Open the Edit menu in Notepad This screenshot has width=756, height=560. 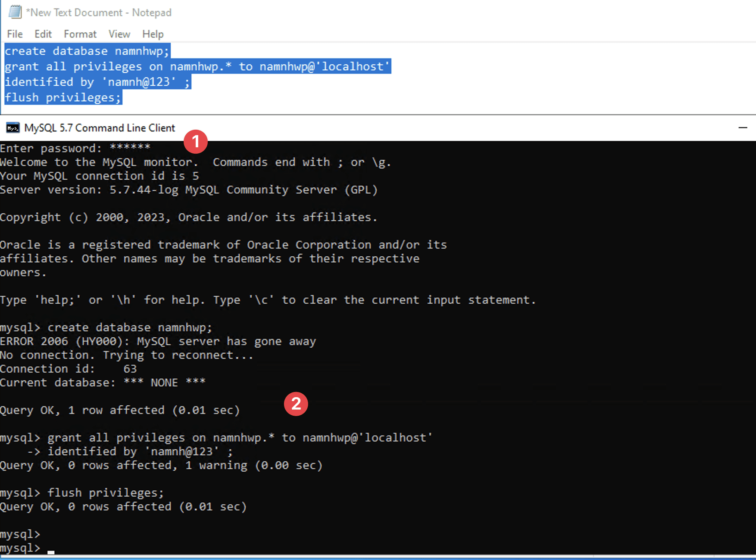(x=43, y=34)
